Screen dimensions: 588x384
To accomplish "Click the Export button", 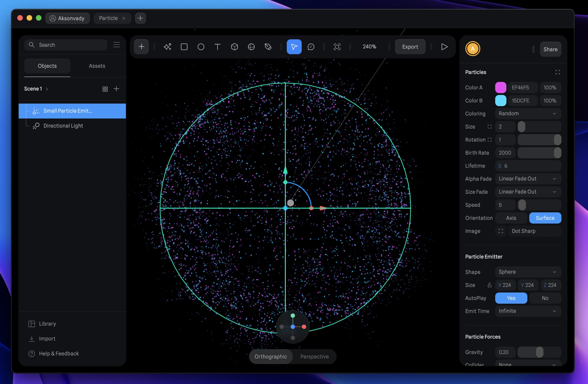I will click(x=410, y=47).
